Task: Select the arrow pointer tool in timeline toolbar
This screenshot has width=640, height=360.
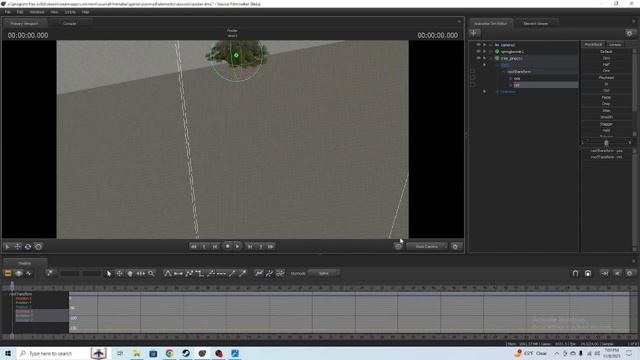Action: click(109, 273)
